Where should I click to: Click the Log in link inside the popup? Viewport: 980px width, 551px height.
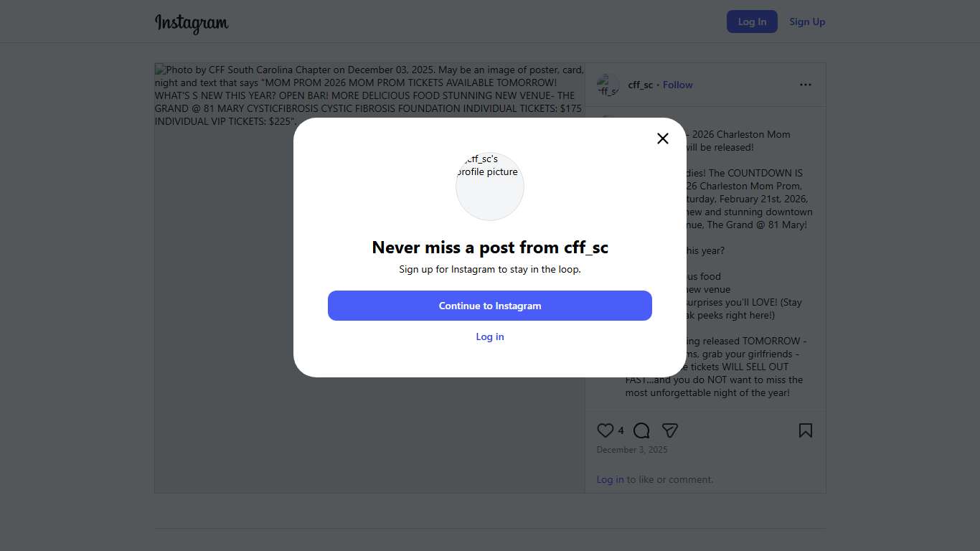pos(490,336)
